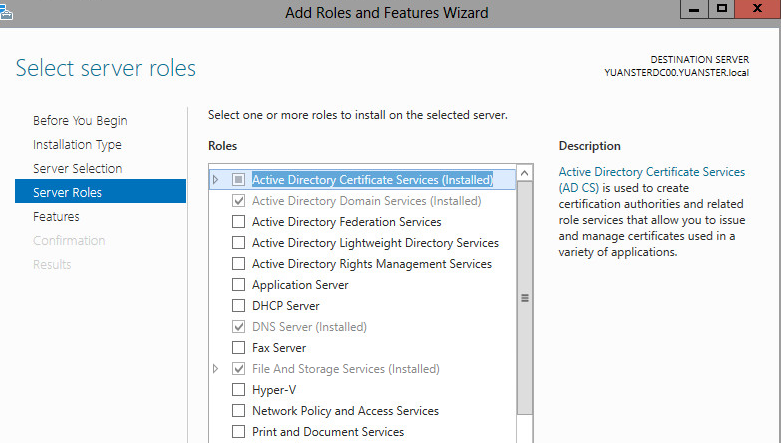
Task: Maximize the Add Roles and Features Wizard
Action: (722, 9)
